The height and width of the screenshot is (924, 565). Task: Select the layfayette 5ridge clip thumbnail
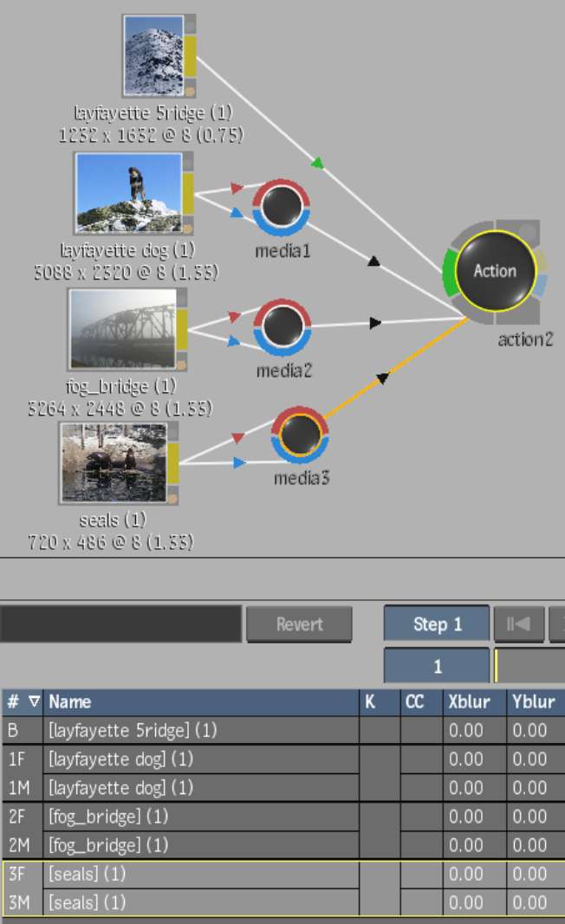pos(153,55)
